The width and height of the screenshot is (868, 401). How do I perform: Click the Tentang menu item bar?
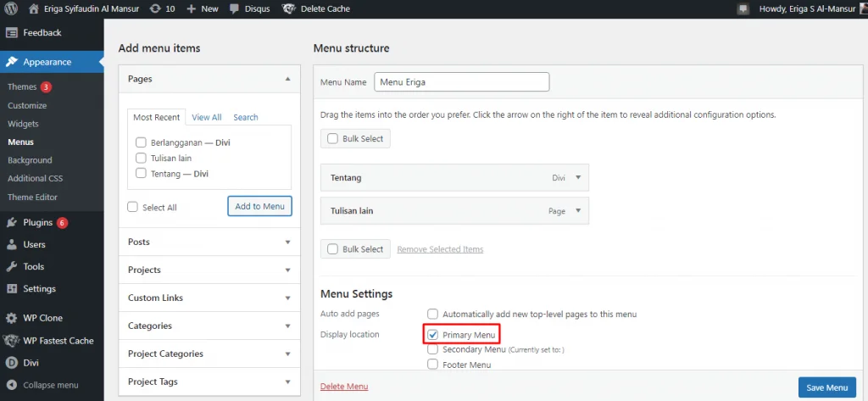tap(454, 177)
